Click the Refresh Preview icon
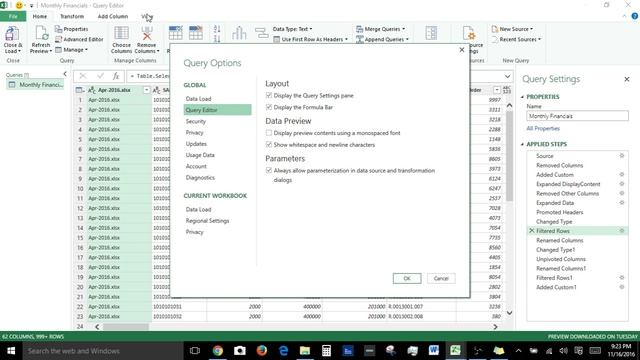Screen dimensions: 640x360 click(x=41, y=33)
